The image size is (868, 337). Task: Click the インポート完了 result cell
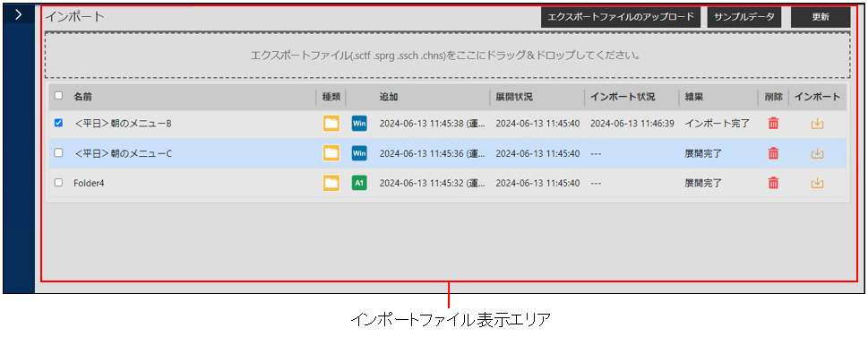(717, 124)
